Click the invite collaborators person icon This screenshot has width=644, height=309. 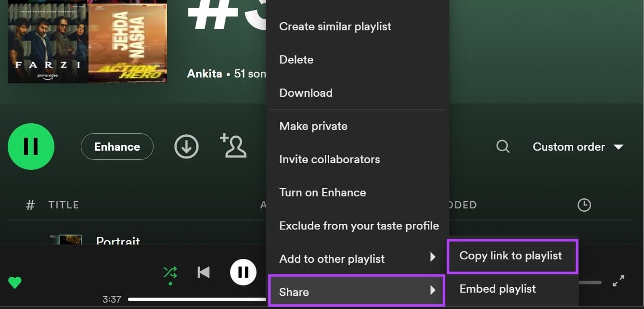pyautogui.click(x=233, y=146)
